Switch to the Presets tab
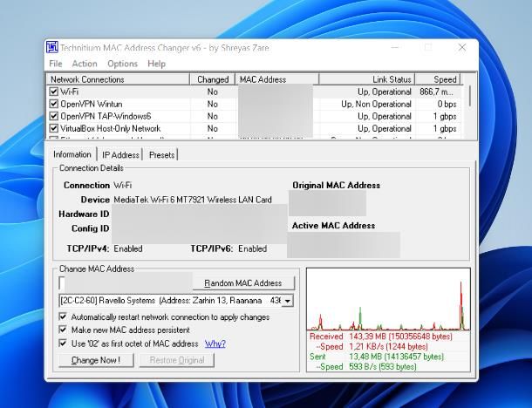This screenshot has height=408, width=532. click(x=161, y=155)
